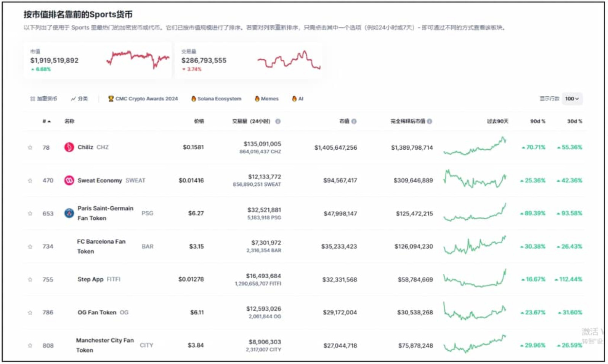Sort by 30d % column header
Screen dimensions: 608x364
pos(575,121)
